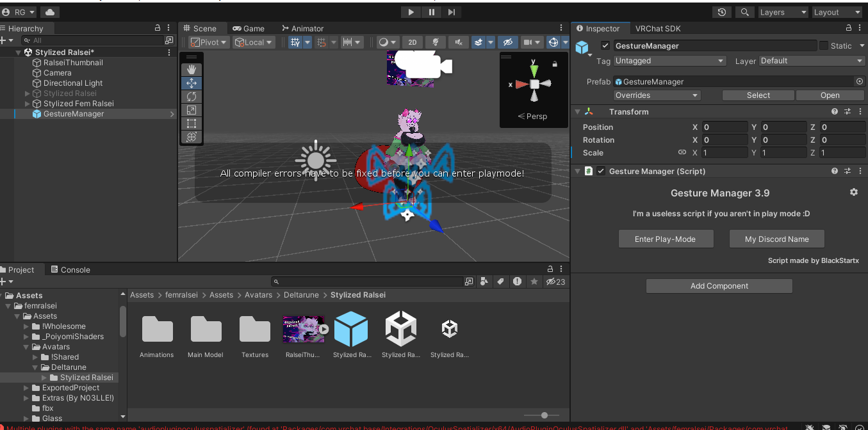868x430 pixels.
Task: Click the Pause button
Action: pyautogui.click(x=431, y=12)
